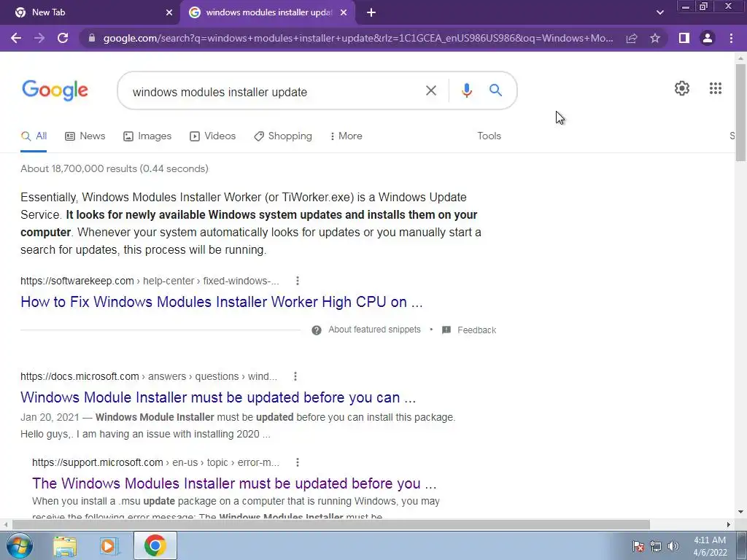Start voice search microphone
747x560 pixels.
pos(467,90)
